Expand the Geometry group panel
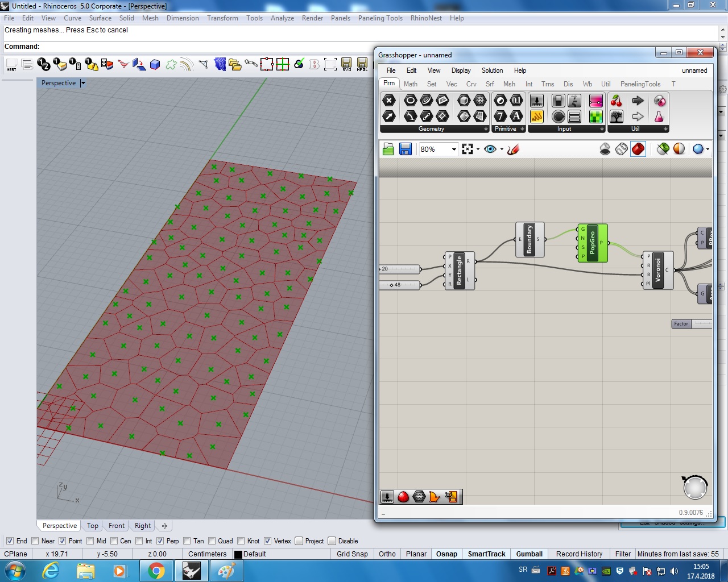Screen dimensions: 728x582 (486, 129)
